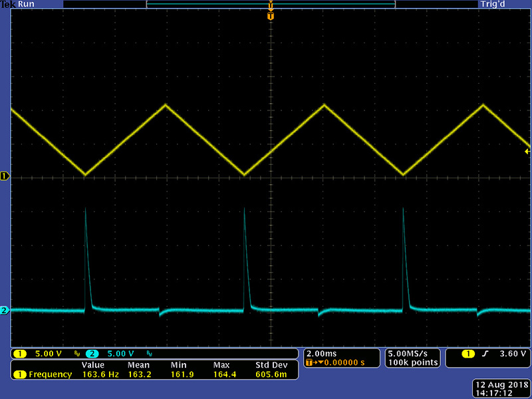Click the trigger level arrow on right edge
The image size is (532, 399).
pos(527,152)
